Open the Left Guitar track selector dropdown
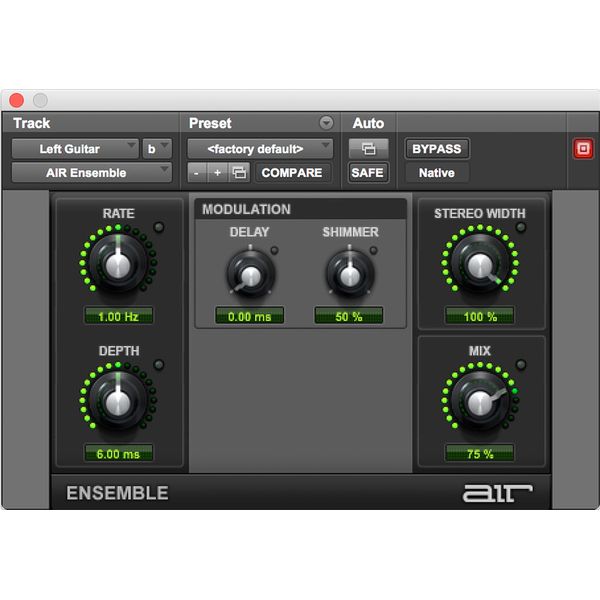Screen dimensions: 600x600 pos(75,148)
